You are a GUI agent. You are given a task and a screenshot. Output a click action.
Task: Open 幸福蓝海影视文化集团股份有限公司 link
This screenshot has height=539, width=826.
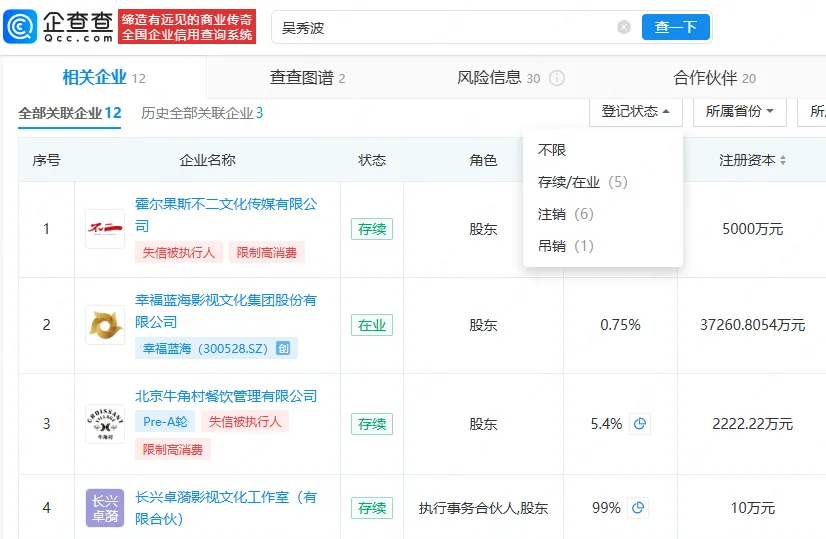pyautogui.click(x=226, y=311)
